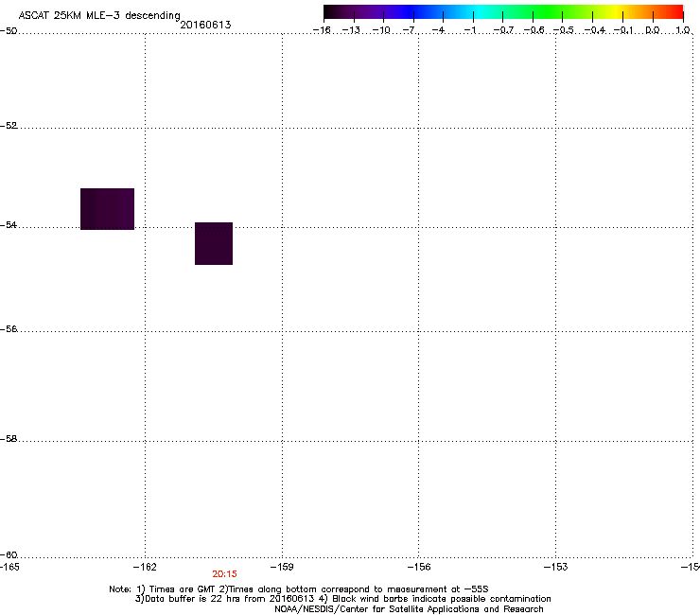Click the dark data square between -162 and -159

[x=214, y=243]
